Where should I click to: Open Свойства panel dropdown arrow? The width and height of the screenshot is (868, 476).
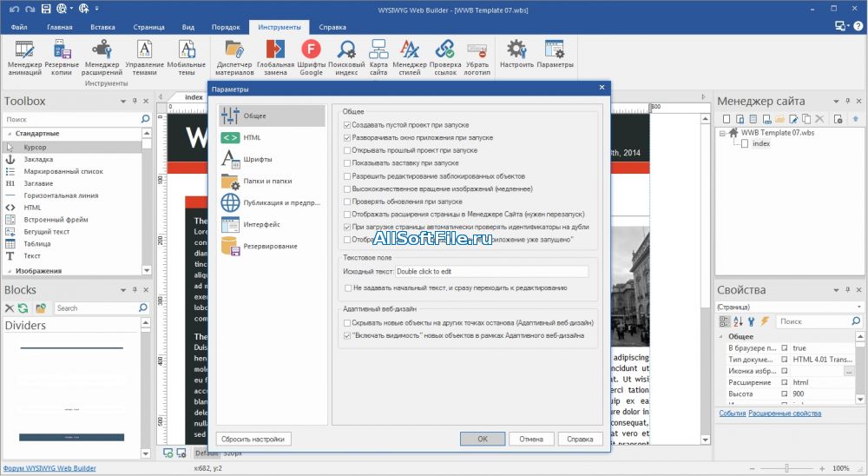(836, 290)
